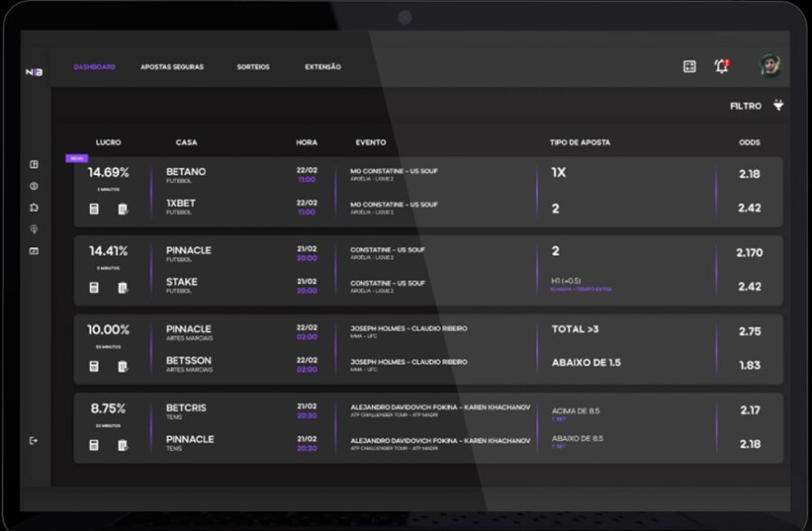The width and height of the screenshot is (812, 531).
Task: Copy the 8.75% bet with clipboard icon
Action: [x=123, y=444]
